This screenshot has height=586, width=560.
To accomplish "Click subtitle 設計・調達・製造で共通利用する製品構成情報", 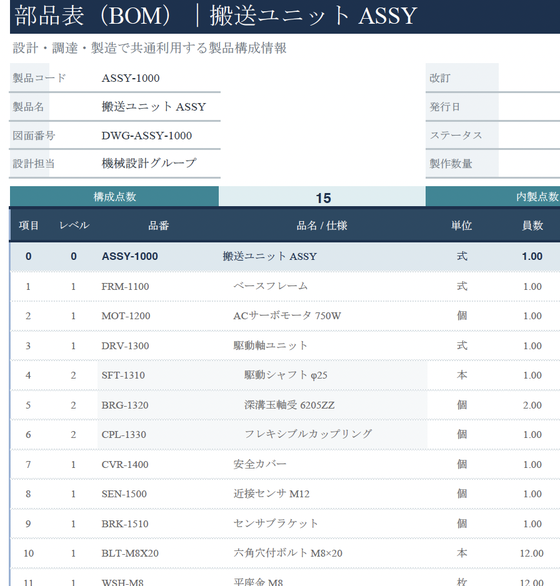I will [150, 48].
